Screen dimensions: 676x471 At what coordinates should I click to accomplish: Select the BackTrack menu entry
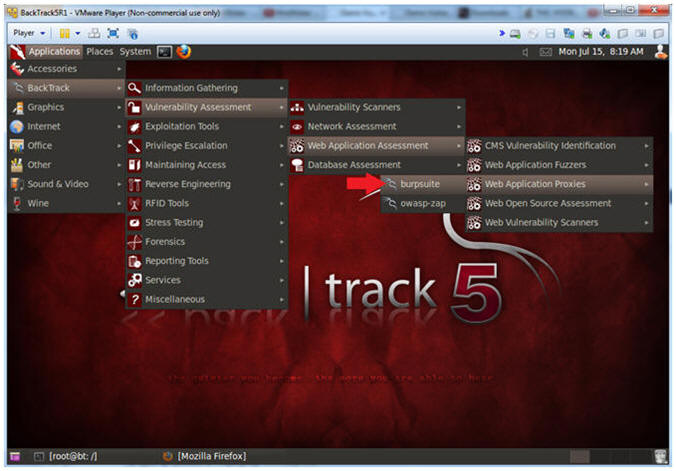66,88
